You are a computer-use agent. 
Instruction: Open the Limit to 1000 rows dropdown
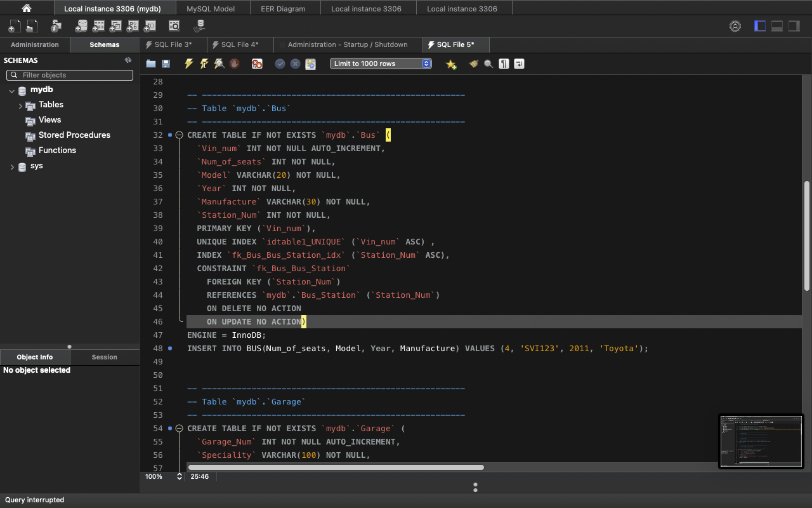point(381,63)
